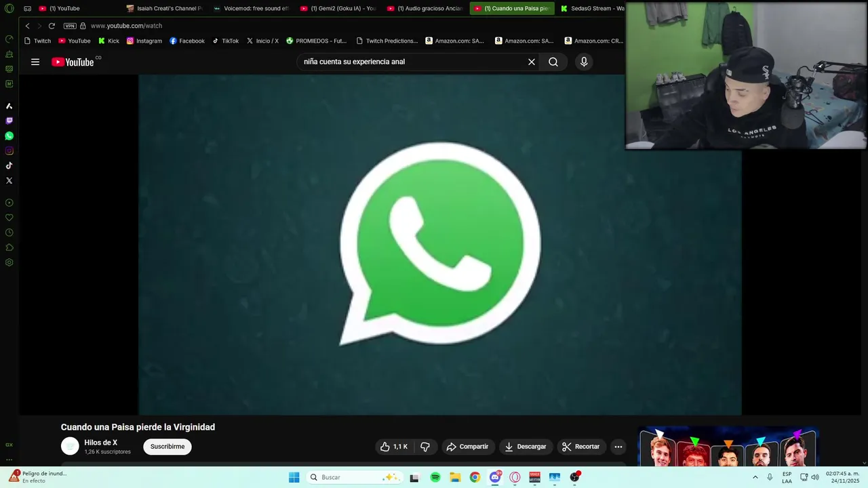Switch to Audio gracioso Anciano tab

(425, 9)
